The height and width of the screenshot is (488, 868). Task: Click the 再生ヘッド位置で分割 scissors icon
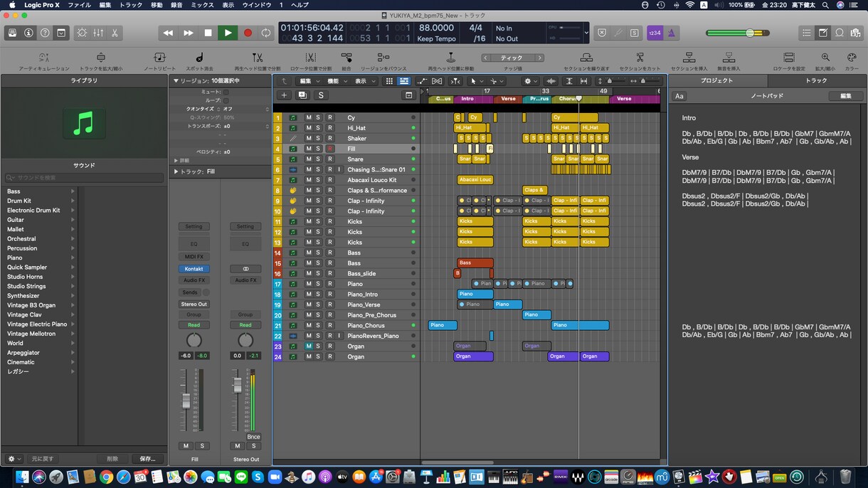click(258, 58)
